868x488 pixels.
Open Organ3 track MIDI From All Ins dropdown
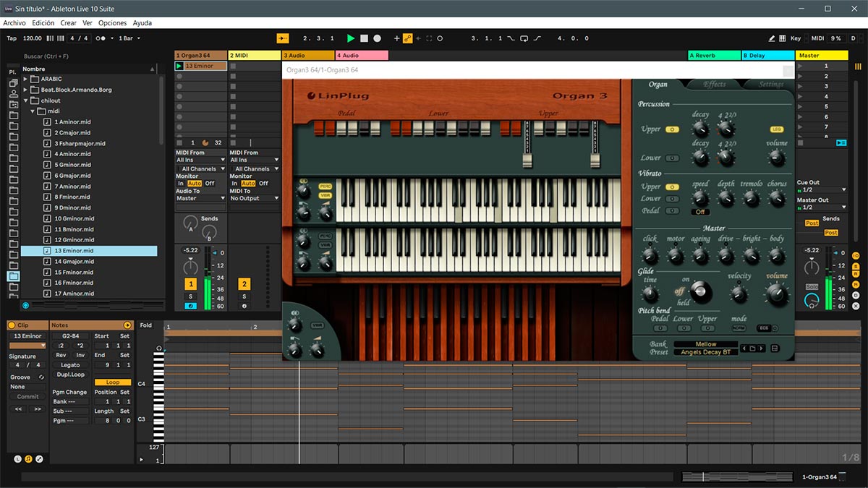(200, 160)
